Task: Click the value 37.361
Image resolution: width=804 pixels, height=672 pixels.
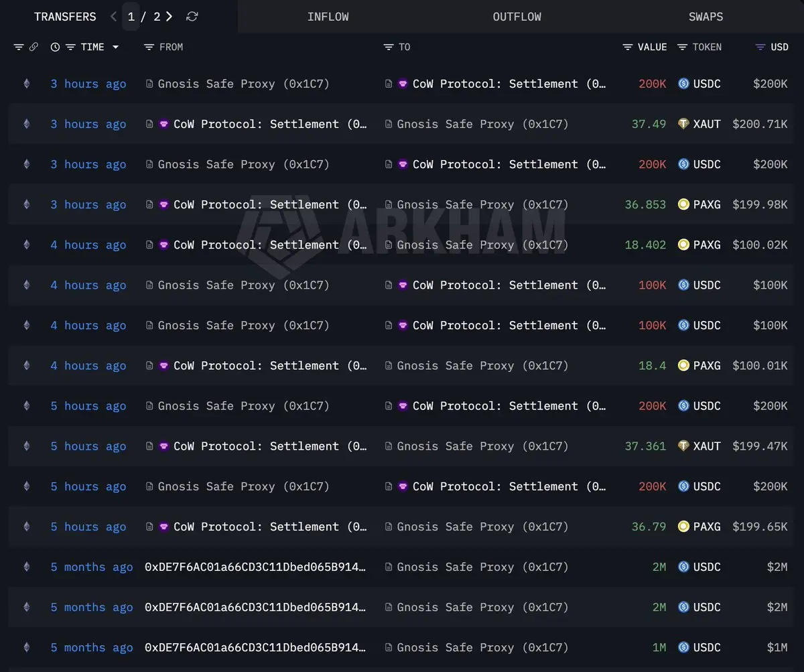Action: (x=646, y=446)
